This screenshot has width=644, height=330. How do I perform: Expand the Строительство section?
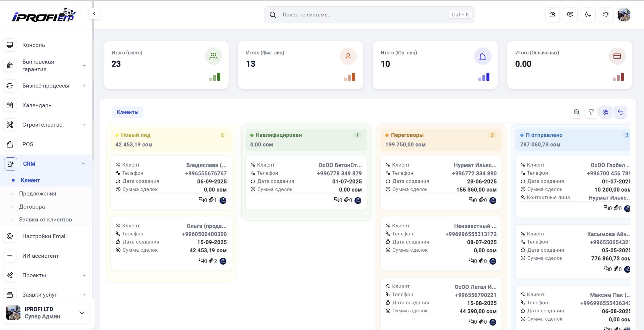tap(84, 125)
